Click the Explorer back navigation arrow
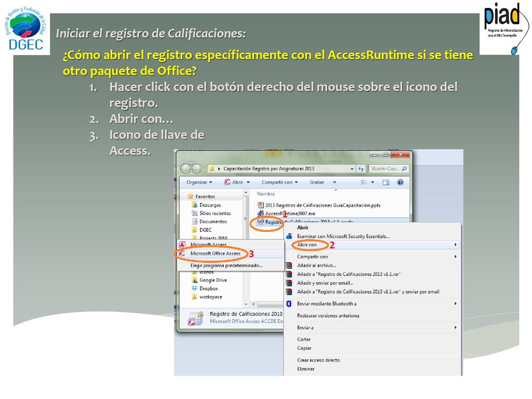This screenshot has height=399, width=532. click(185, 169)
